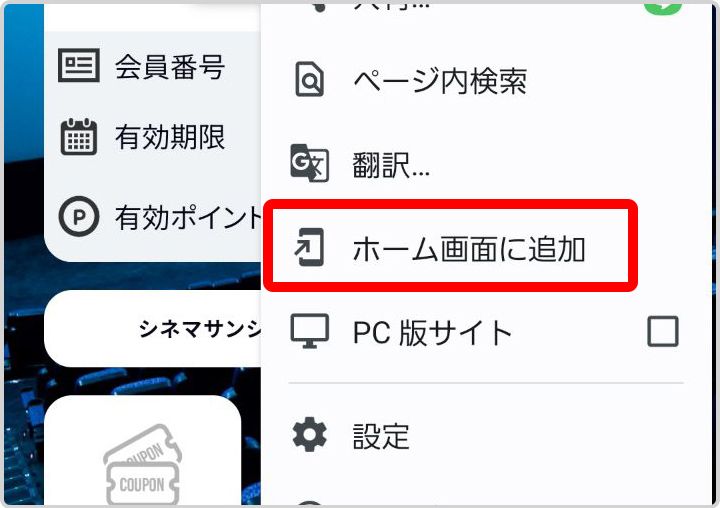This screenshot has width=720, height=508.
Task: Click the calendar icon beside 有効期限
Action: (79, 136)
